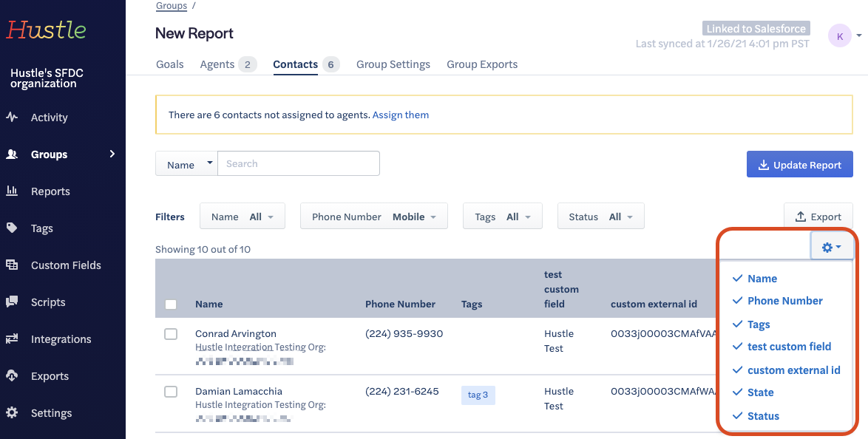Image resolution: width=868 pixels, height=439 pixels.
Task: Open the column settings gear dropdown
Action: [x=832, y=248]
